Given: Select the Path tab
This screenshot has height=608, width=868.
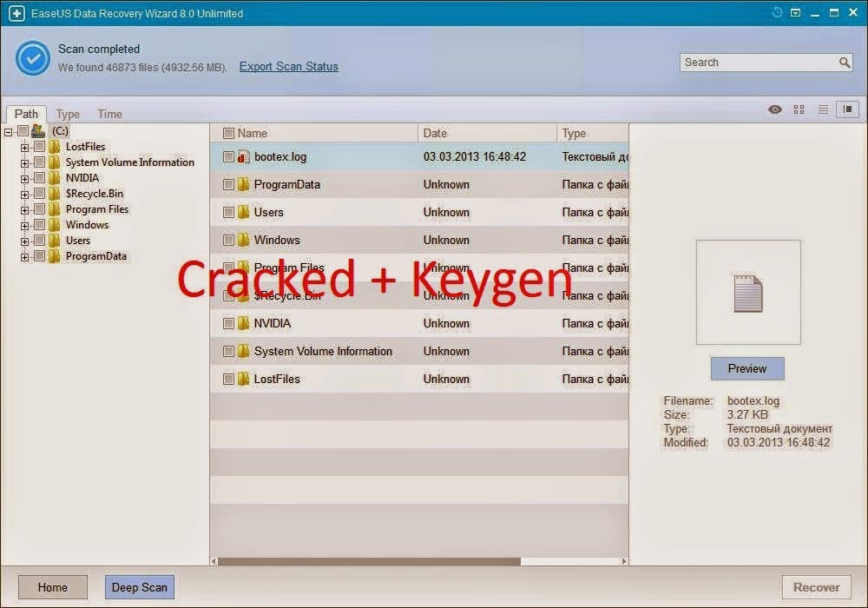Looking at the screenshot, I should tap(26, 114).
